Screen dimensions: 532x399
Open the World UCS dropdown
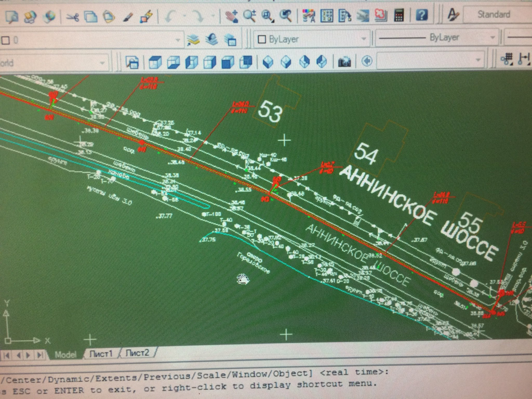tap(102, 63)
